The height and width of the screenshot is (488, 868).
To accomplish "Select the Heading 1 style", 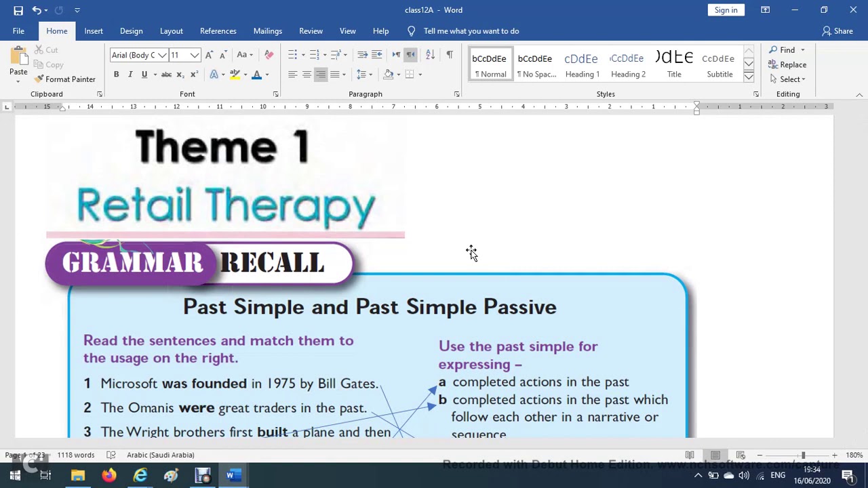I will (x=582, y=64).
